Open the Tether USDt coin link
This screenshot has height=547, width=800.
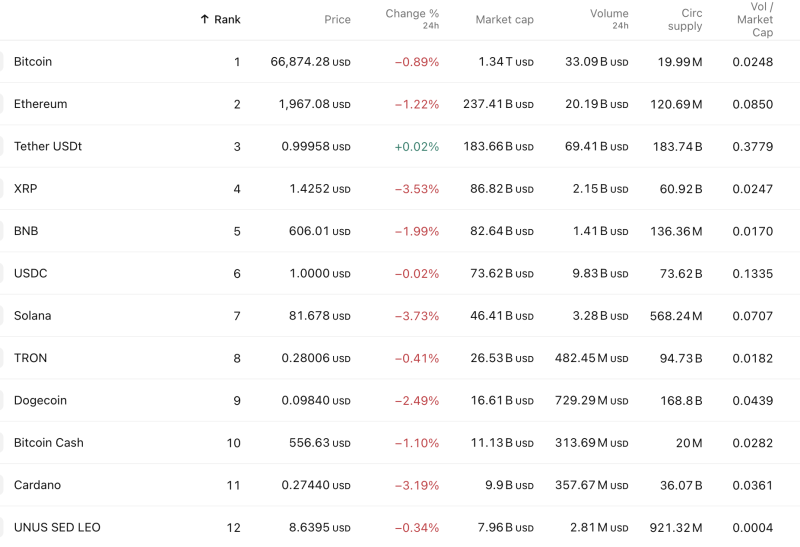point(48,146)
